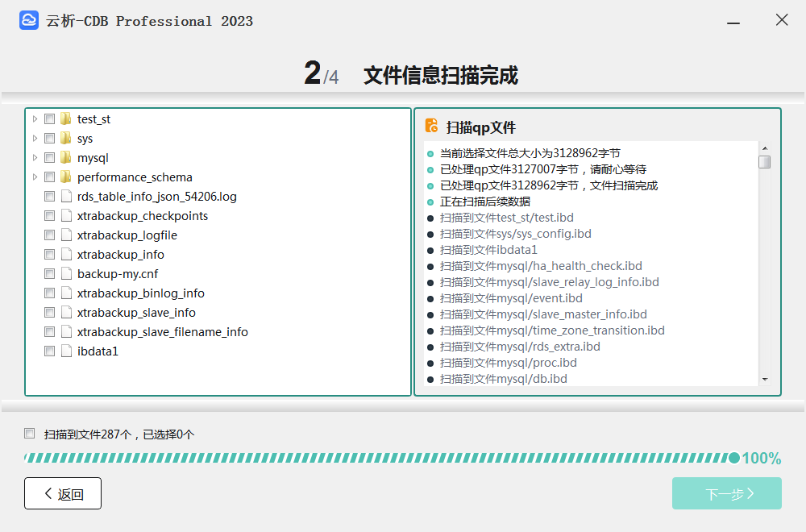The height and width of the screenshot is (532, 806).
Task: Click log line 当前选择文件总大小为3128962字节
Action: (530, 153)
